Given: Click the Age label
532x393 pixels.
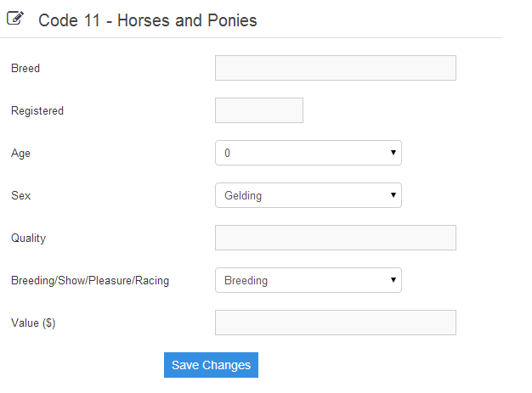Looking at the screenshot, I should click(x=20, y=154).
